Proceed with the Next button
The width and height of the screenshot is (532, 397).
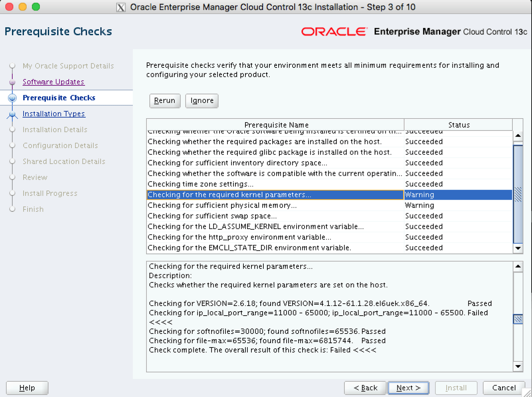point(408,388)
